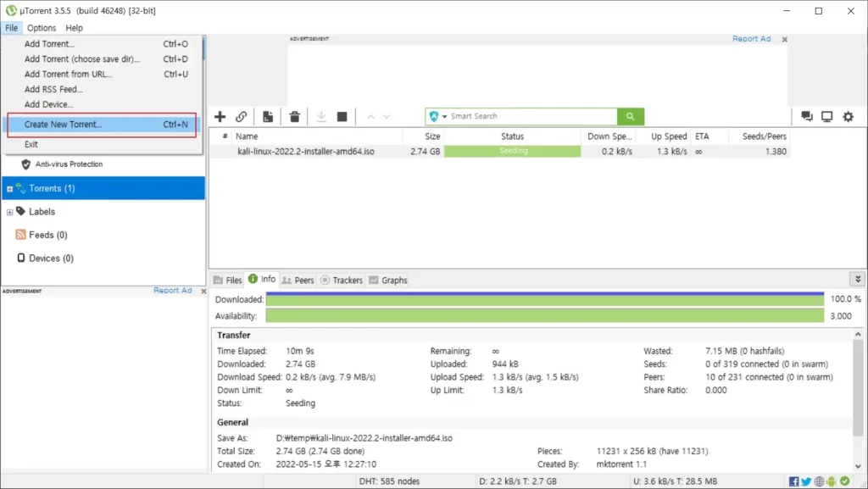Select Devices (0) in sidebar
This screenshot has height=489, width=868.
tap(51, 258)
